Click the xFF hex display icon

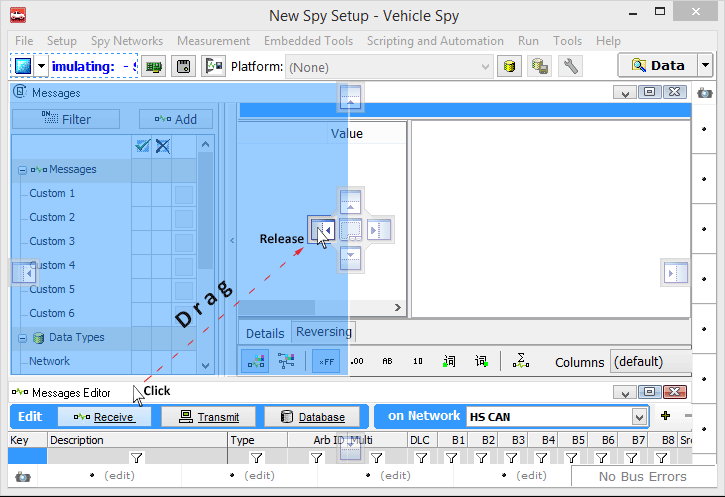[x=325, y=361]
